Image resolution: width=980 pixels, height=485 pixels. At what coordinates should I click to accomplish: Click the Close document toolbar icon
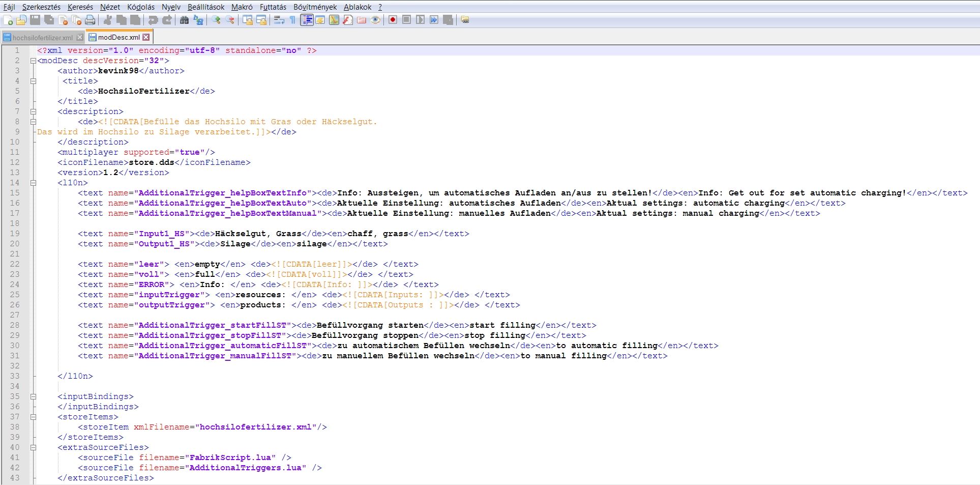[x=63, y=20]
